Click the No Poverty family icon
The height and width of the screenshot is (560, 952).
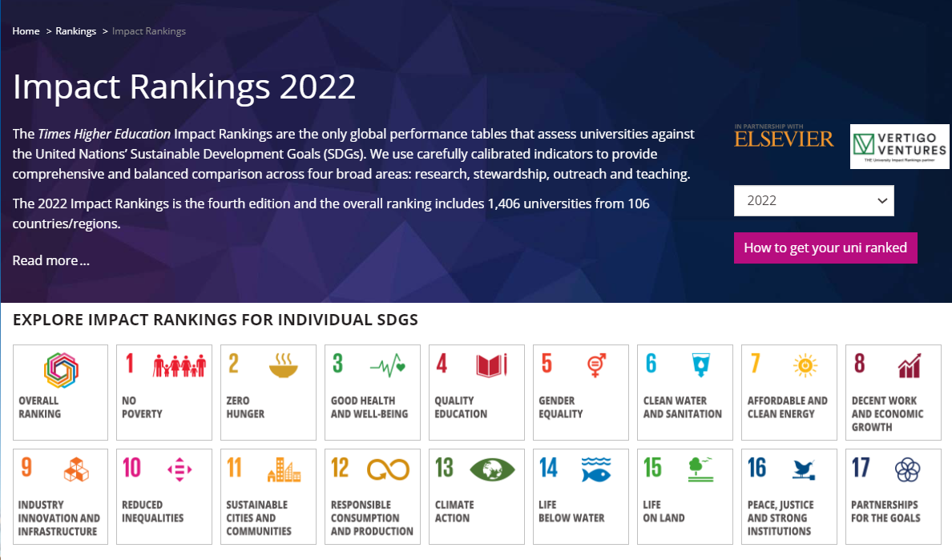180,366
